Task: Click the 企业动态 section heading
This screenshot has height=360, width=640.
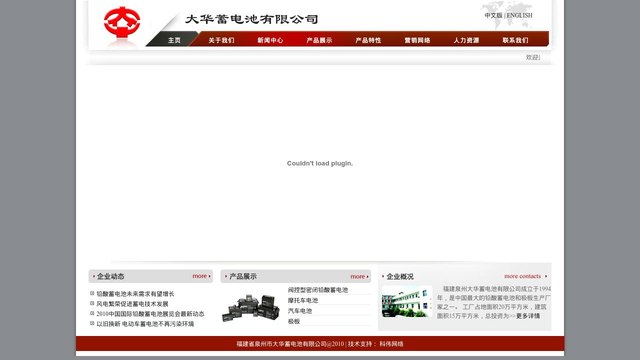Action: 110,276
